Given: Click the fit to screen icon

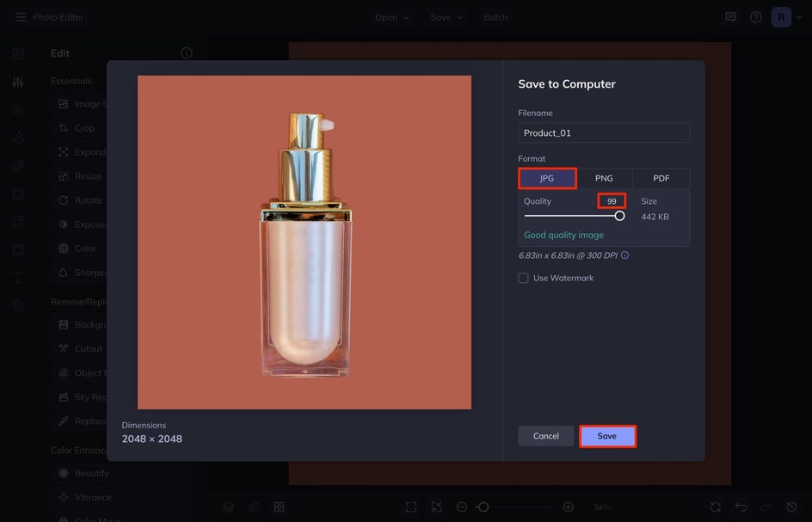Looking at the screenshot, I should pos(411,507).
